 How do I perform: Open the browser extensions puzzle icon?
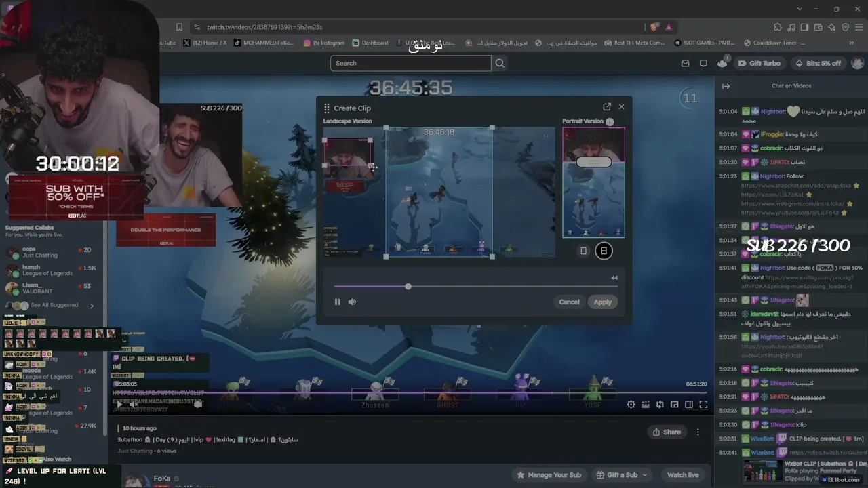point(778,27)
